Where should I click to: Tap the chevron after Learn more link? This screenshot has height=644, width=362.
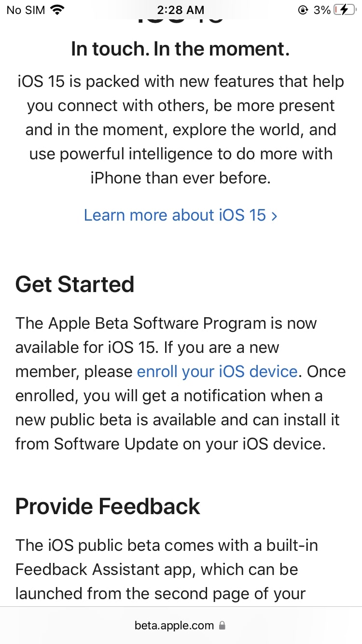pyautogui.click(x=274, y=215)
